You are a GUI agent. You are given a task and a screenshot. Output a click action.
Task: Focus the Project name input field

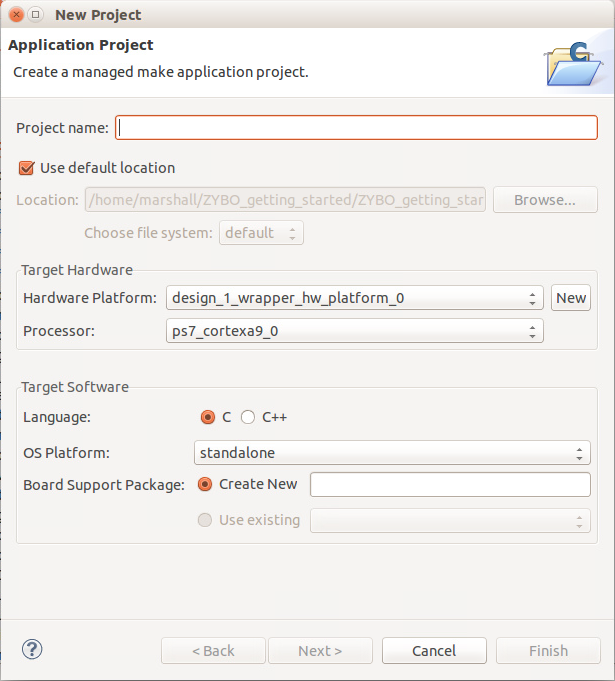(x=356, y=128)
